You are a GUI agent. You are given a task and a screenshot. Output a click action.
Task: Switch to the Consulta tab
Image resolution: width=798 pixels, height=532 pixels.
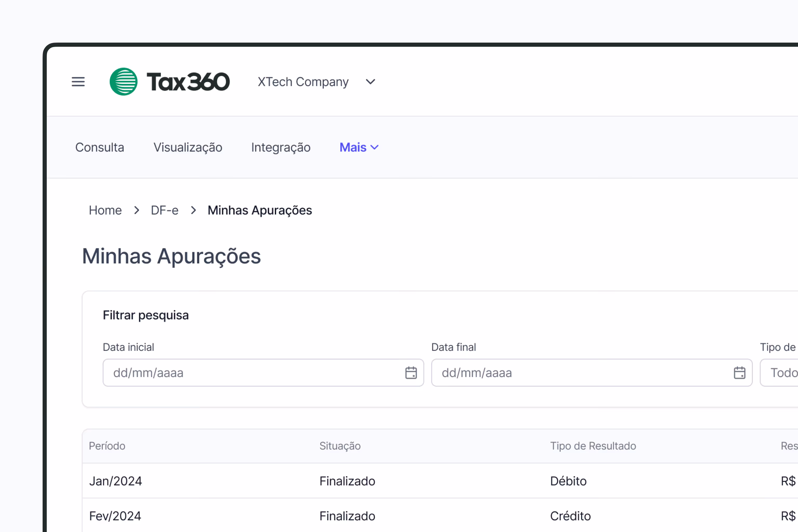point(100,147)
